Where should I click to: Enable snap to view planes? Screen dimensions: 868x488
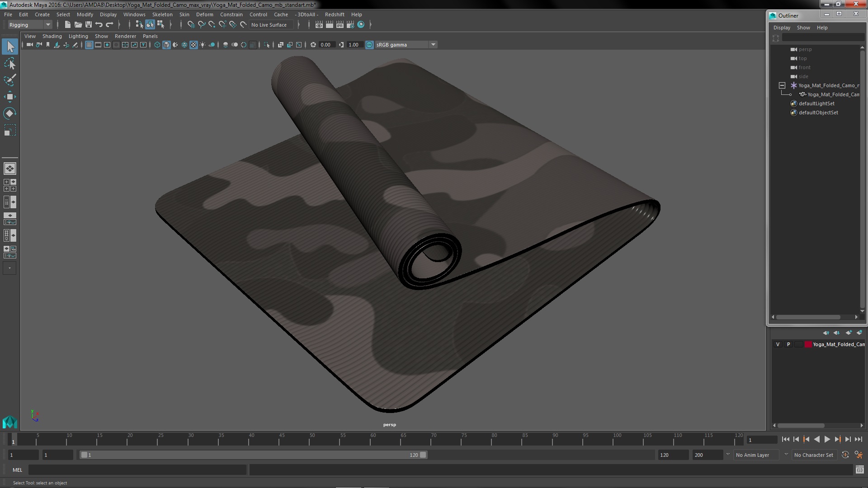(233, 25)
